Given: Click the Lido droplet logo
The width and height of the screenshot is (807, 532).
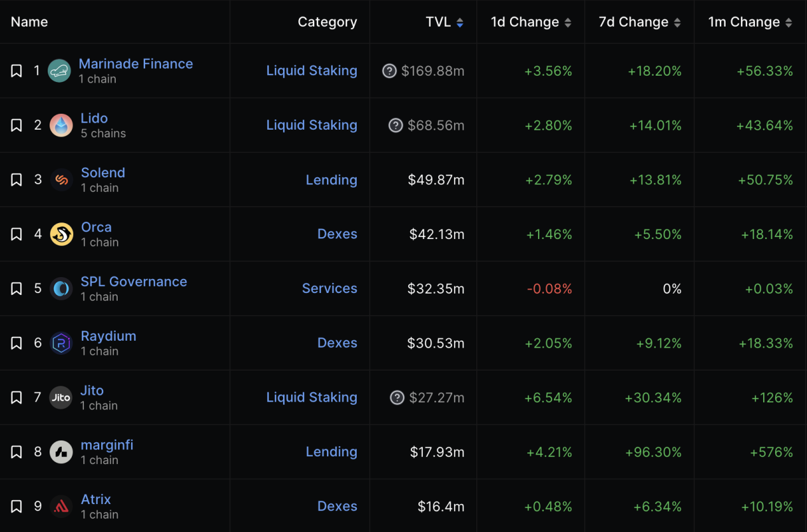Looking at the screenshot, I should coord(61,125).
